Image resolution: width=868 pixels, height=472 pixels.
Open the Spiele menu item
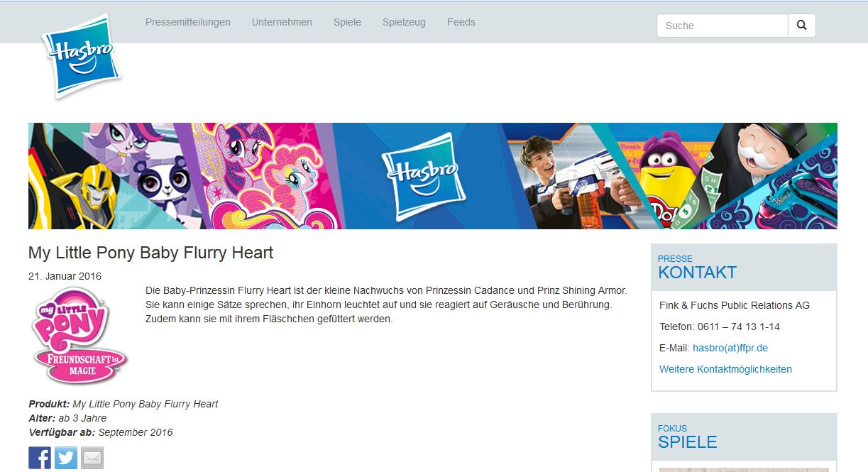click(347, 22)
